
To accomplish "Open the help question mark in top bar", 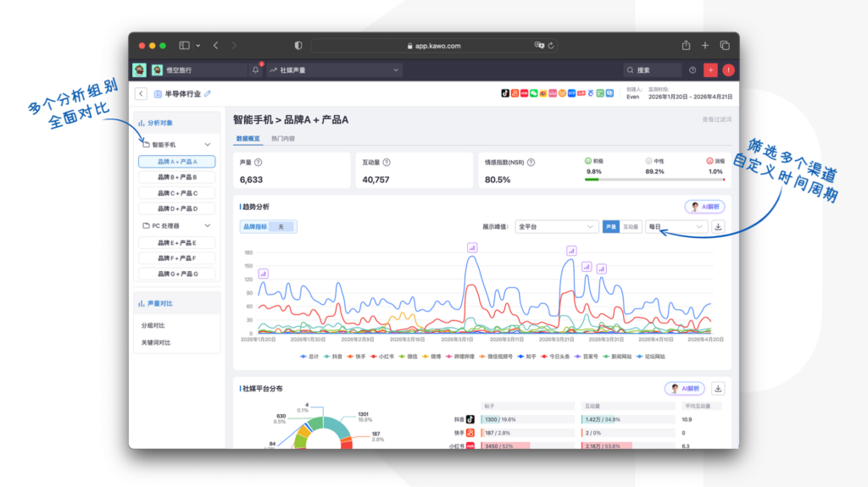I will pos(693,70).
